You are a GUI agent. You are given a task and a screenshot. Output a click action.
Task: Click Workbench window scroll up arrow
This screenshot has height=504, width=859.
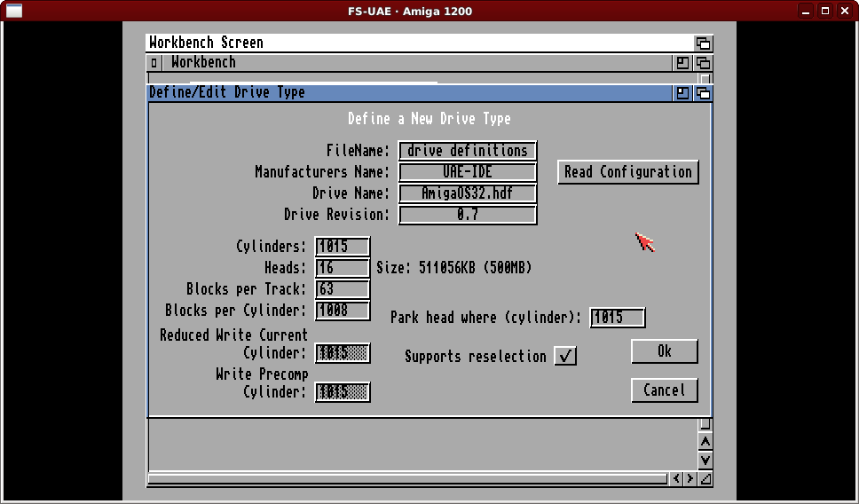pos(705,442)
